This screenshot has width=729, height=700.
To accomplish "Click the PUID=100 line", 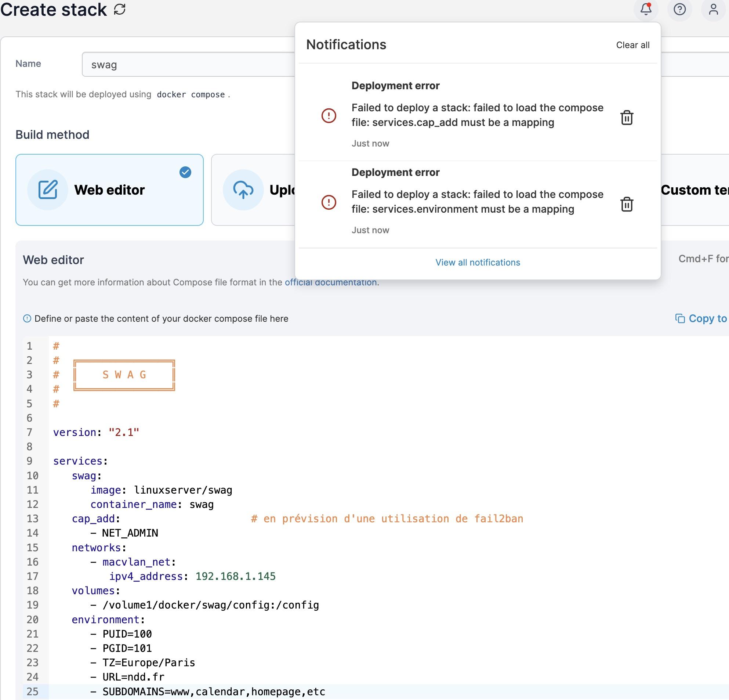I will (x=121, y=634).
